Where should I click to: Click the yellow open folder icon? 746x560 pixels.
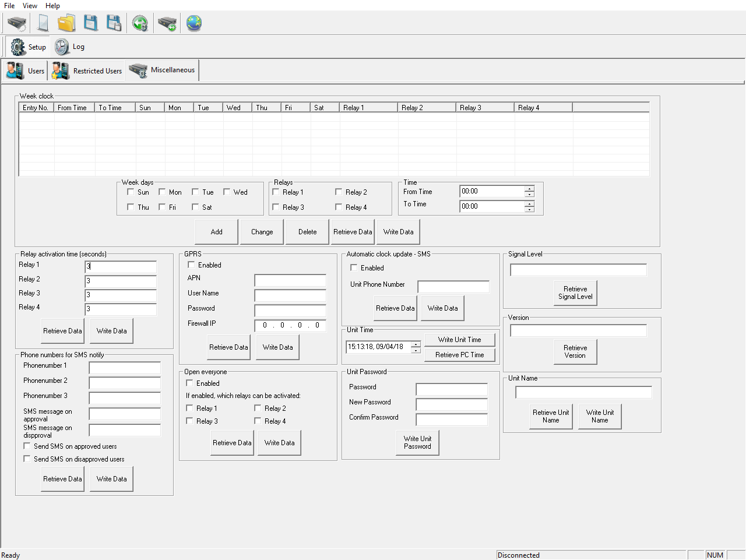(66, 23)
